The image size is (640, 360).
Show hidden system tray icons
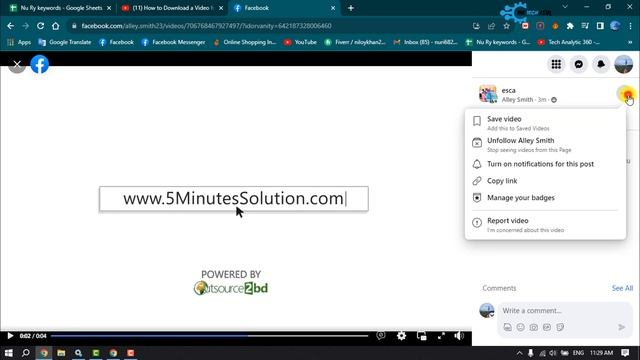coord(519,353)
